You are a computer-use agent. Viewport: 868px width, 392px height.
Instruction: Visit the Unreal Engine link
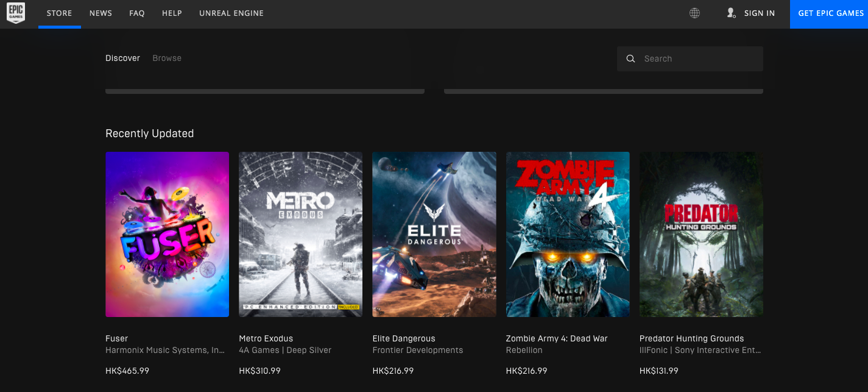pyautogui.click(x=231, y=13)
